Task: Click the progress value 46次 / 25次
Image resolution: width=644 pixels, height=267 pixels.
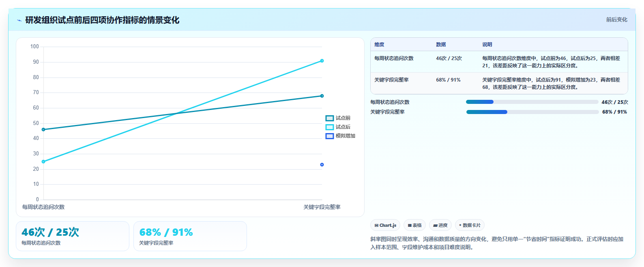Action: [615, 102]
